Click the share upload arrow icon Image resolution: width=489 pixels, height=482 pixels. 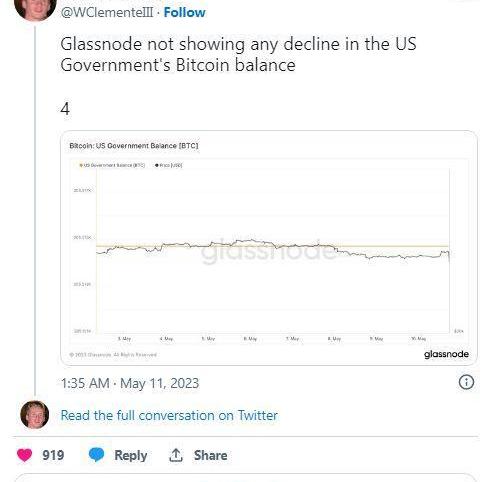(176, 455)
